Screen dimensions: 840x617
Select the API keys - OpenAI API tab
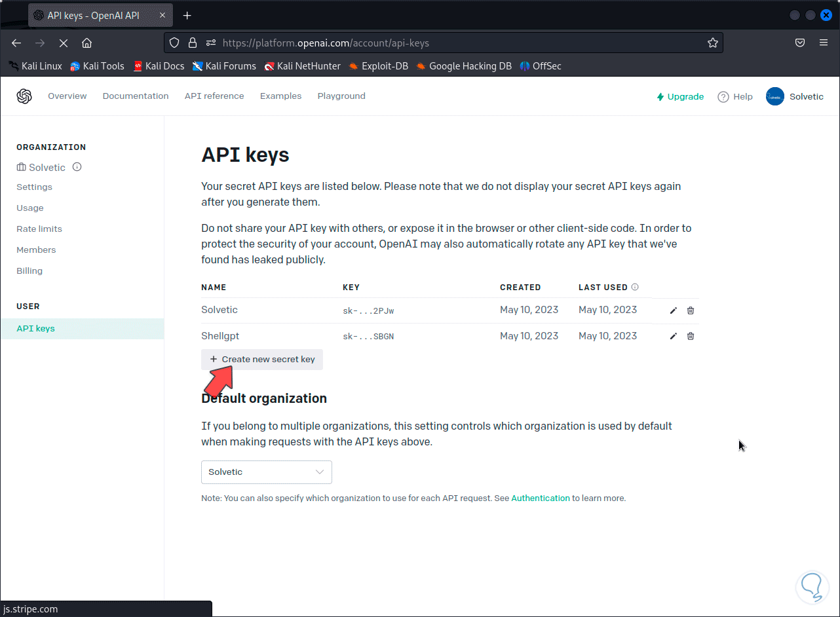102,15
